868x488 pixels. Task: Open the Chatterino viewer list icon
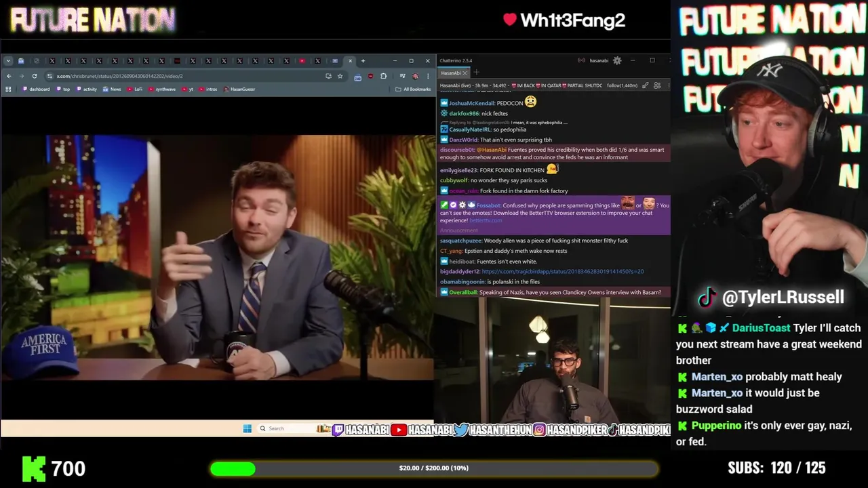pos(656,85)
